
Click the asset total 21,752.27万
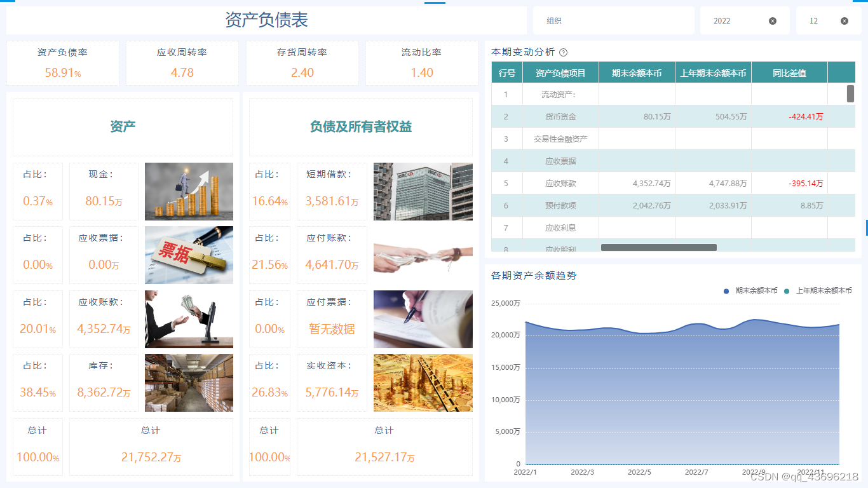click(151, 457)
